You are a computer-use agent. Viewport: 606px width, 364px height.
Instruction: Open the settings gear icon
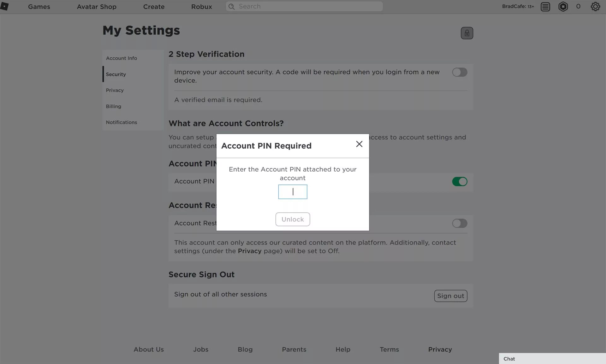tap(595, 7)
